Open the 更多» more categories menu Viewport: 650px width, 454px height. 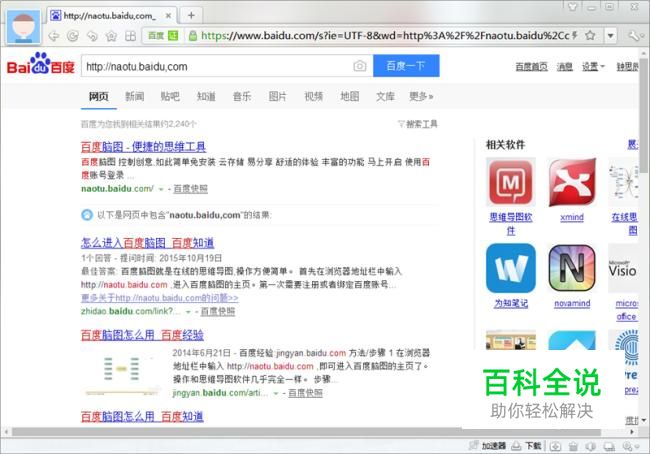pos(421,97)
